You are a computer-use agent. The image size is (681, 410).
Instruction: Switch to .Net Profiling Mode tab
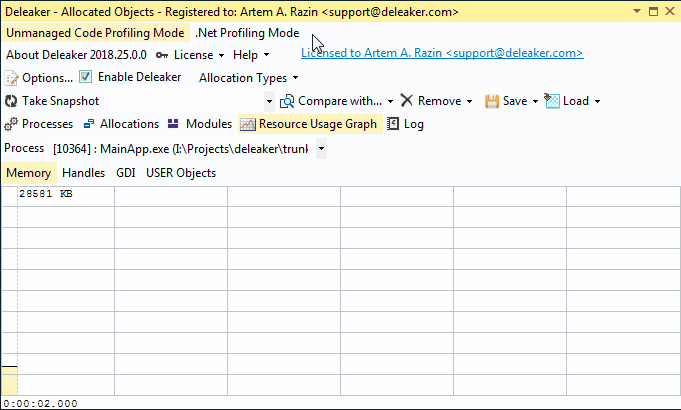coord(247,33)
